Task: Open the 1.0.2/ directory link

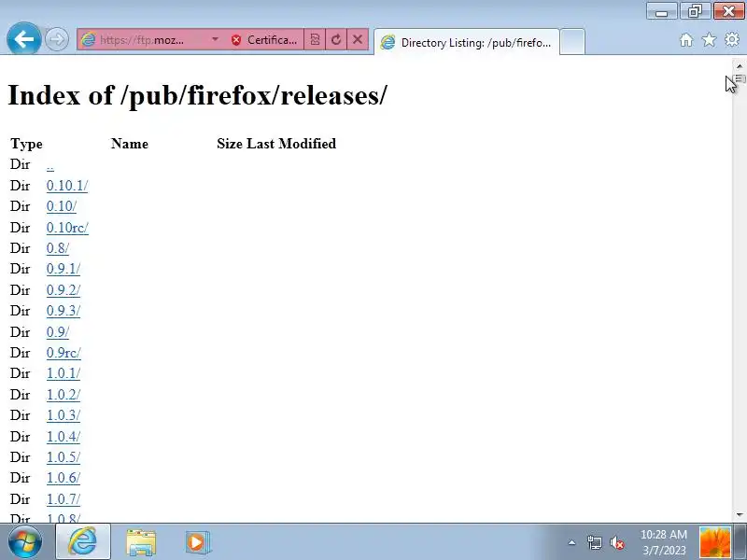Action: click(x=63, y=395)
